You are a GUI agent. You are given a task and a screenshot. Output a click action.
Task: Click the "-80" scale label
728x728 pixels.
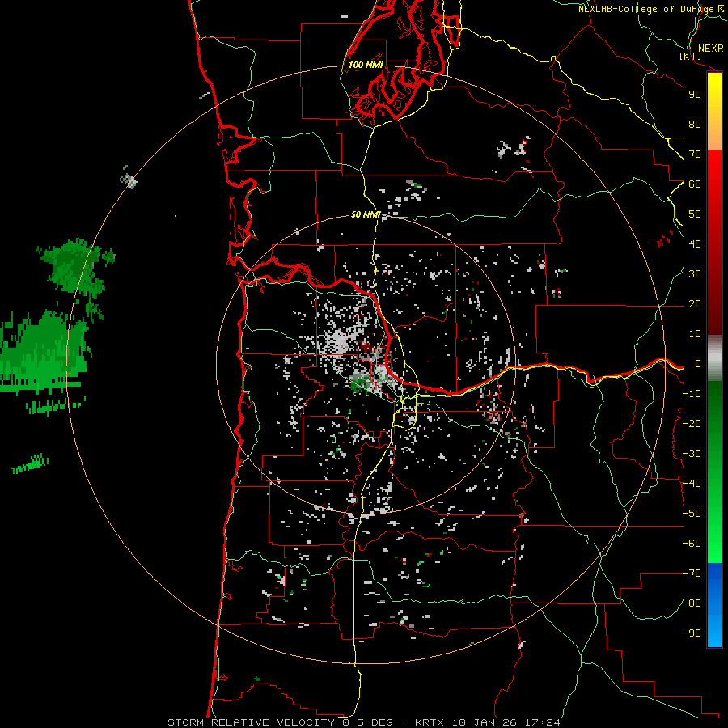coord(692,603)
